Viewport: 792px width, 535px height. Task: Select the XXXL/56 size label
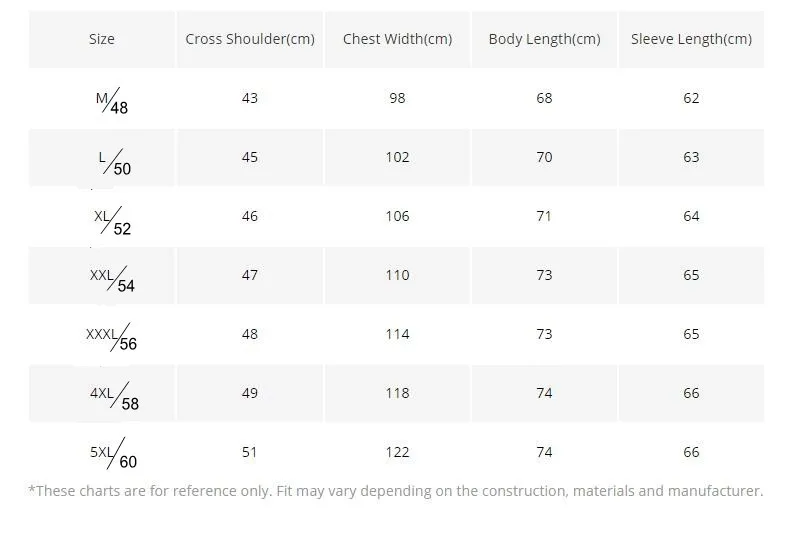tap(111, 337)
